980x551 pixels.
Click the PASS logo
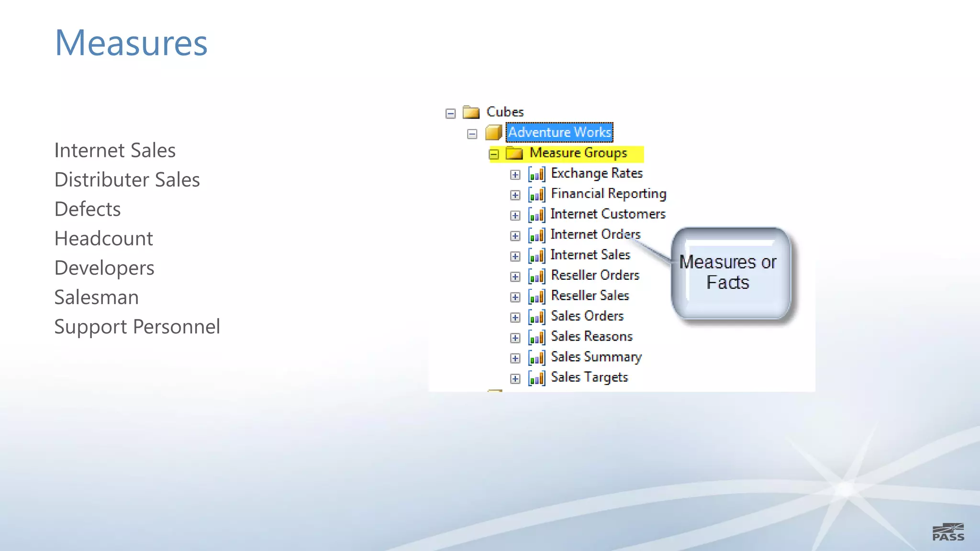948,532
